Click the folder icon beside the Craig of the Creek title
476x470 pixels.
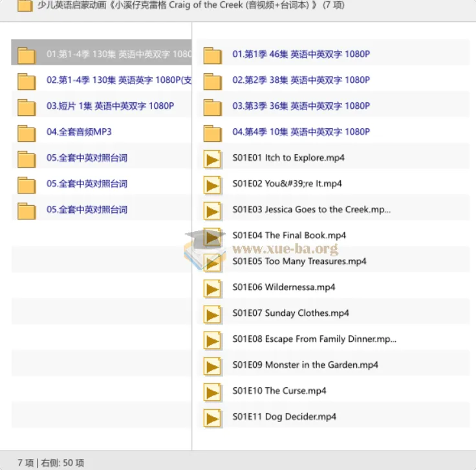click(x=25, y=5)
